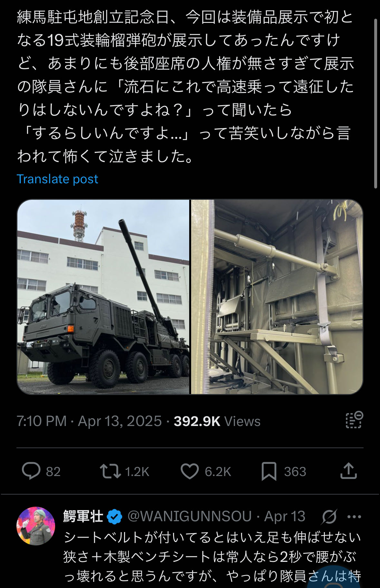Click the 6.2K likes count

click(x=218, y=472)
